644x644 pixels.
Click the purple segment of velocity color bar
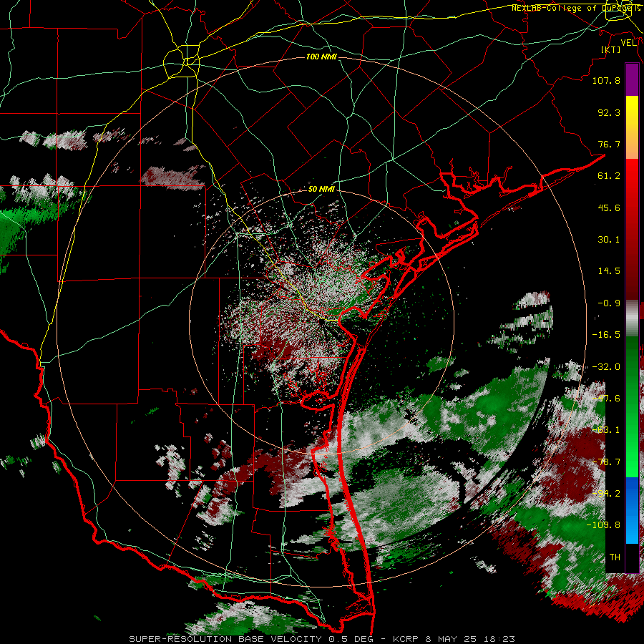[x=632, y=79]
